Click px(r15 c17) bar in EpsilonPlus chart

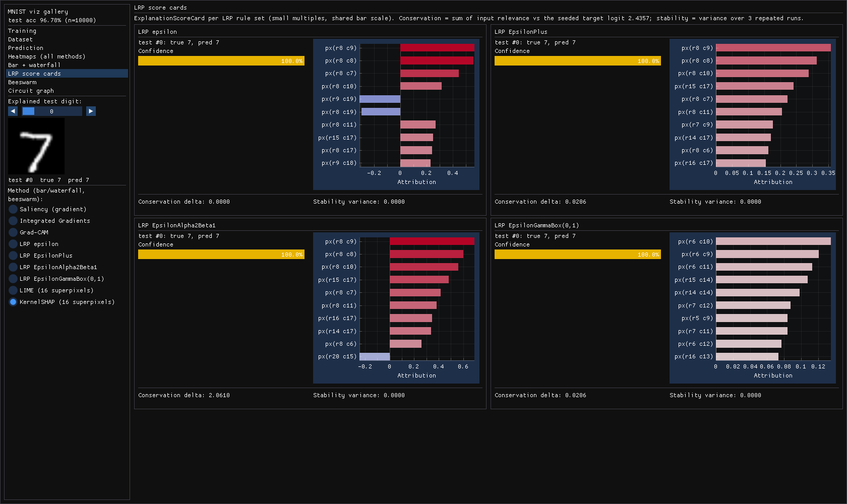pyautogui.click(x=755, y=86)
